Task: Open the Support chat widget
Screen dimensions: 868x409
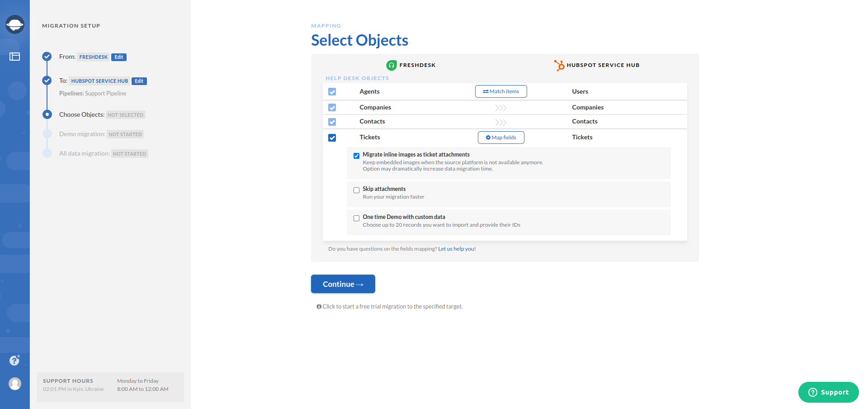Action: point(828,392)
